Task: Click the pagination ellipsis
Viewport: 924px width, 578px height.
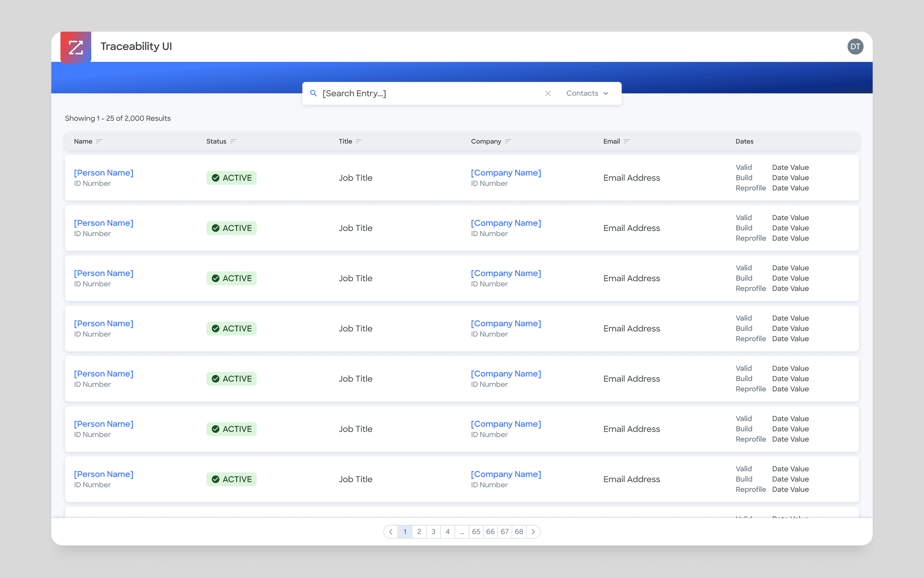Action: tap(462, 532)
